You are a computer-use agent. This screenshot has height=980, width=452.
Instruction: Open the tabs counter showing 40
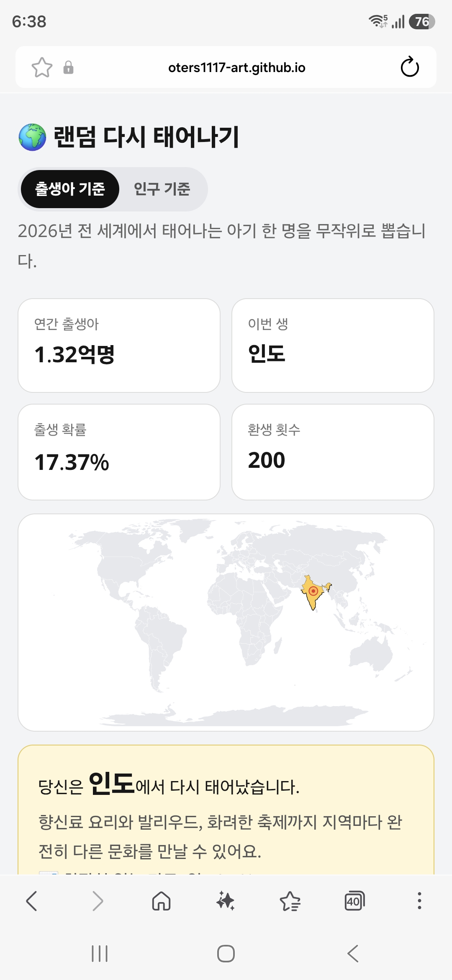(354, 901)
